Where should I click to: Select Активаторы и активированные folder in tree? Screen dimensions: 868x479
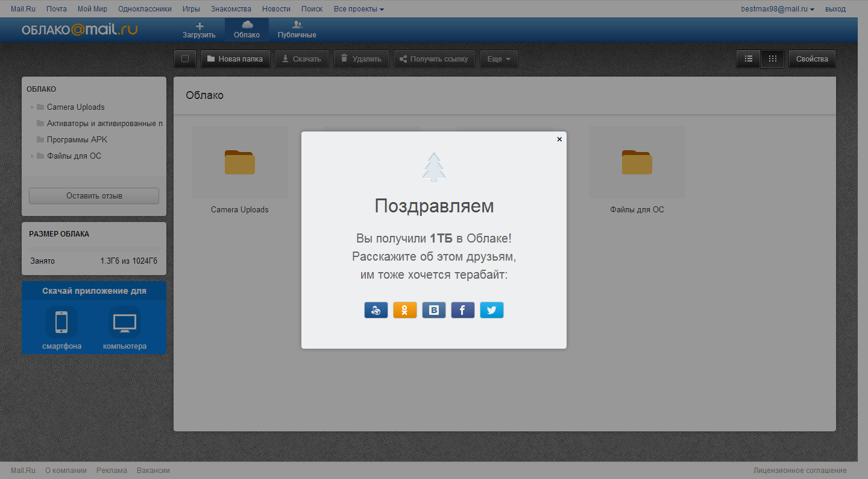(x=105, y=124)
